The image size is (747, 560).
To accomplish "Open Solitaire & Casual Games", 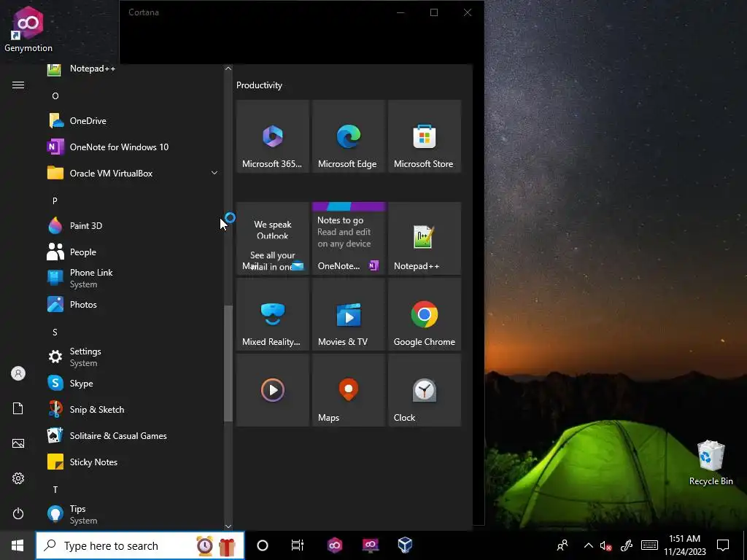I will 133,436.
